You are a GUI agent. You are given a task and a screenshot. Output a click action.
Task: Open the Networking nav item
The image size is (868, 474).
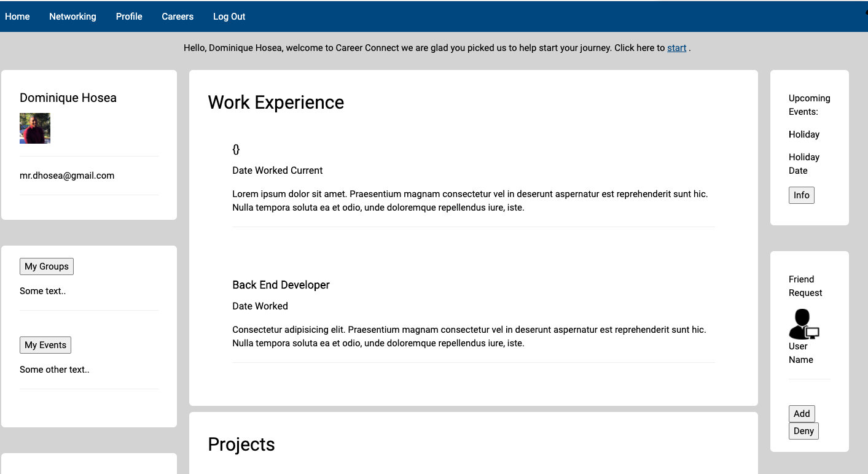point(72,17)
